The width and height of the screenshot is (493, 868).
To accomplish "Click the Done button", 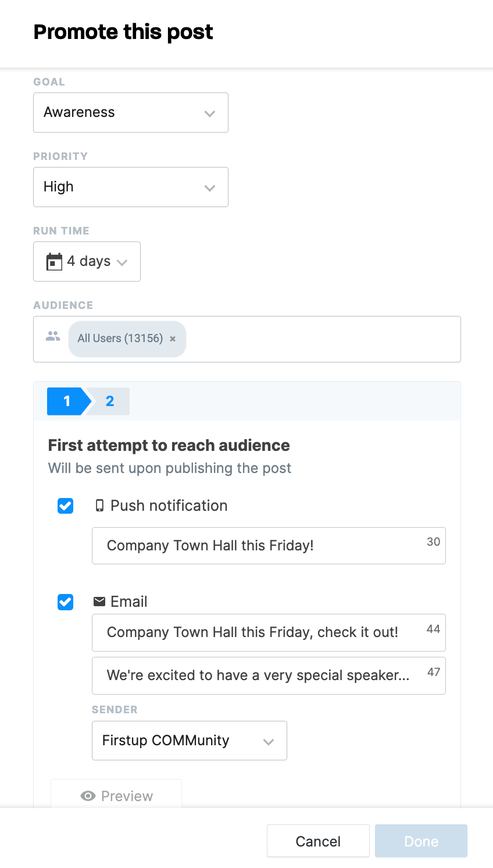I will point(421,841).
